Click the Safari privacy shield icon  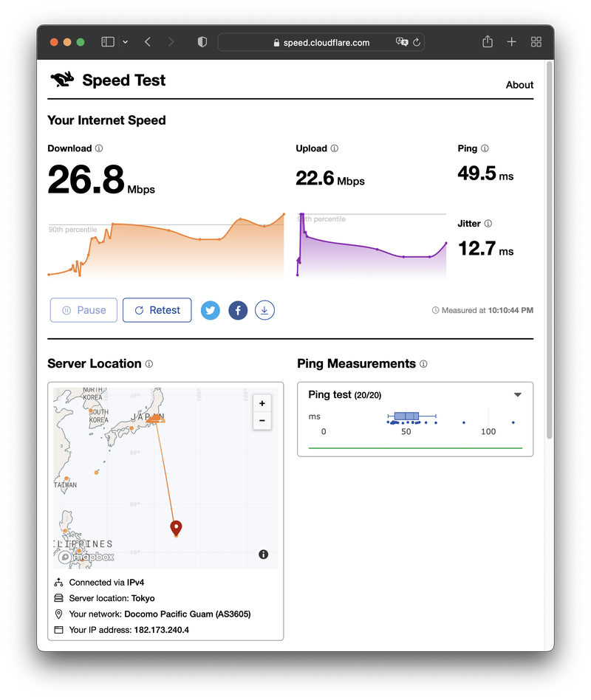point(202,42)
